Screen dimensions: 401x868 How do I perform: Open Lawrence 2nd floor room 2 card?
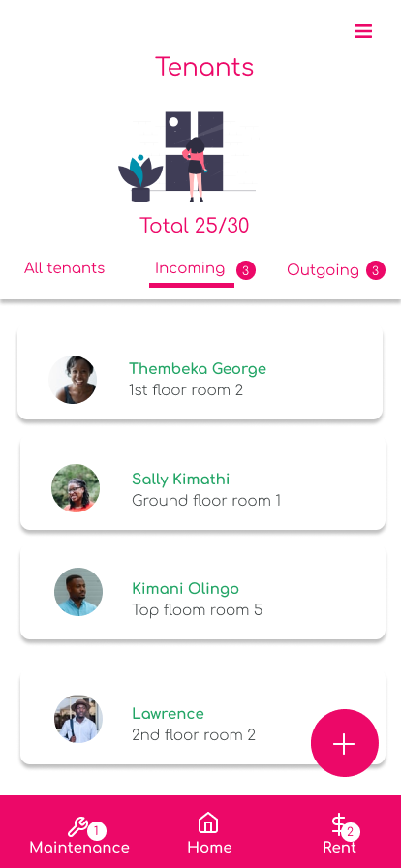202,719
